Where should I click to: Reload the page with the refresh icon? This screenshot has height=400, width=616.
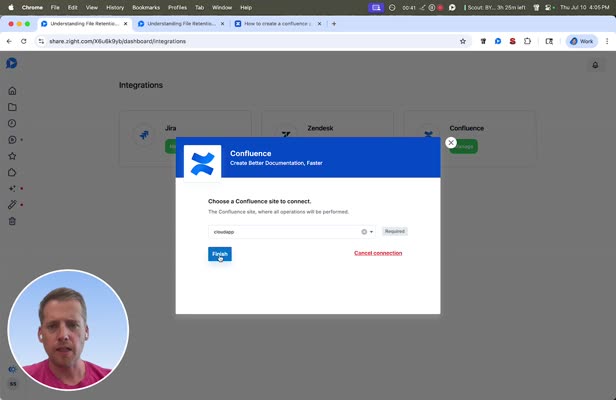[x=24, y=41]
